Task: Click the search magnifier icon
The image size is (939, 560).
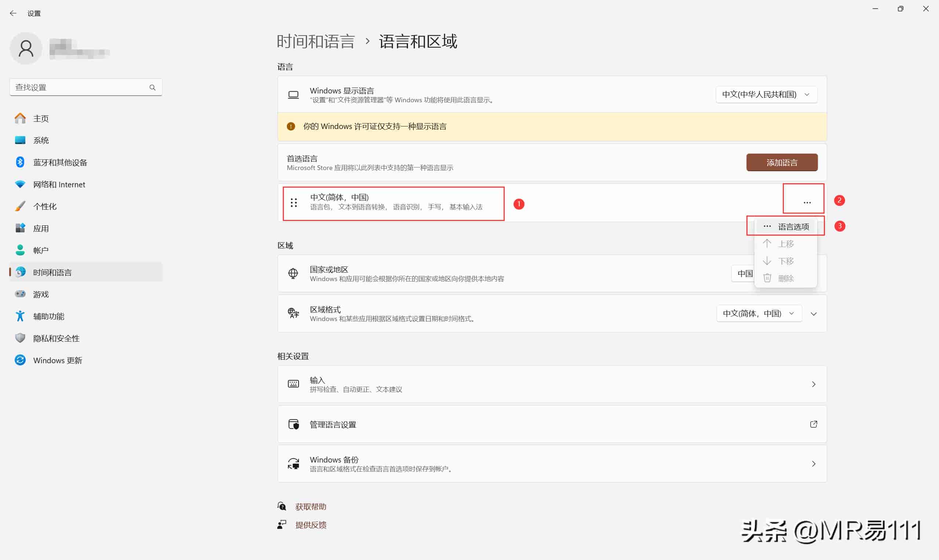Action: [152, 88]
